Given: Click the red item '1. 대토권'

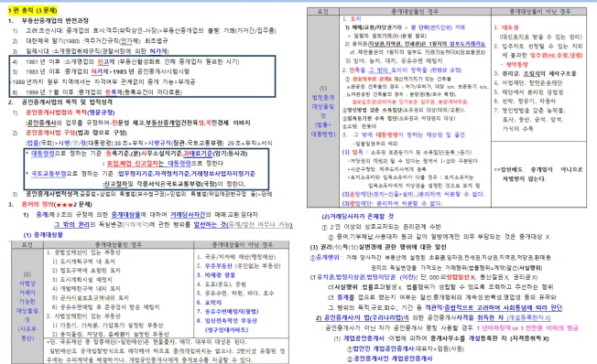Looking at the screenshot, I should tap(506, 27).
